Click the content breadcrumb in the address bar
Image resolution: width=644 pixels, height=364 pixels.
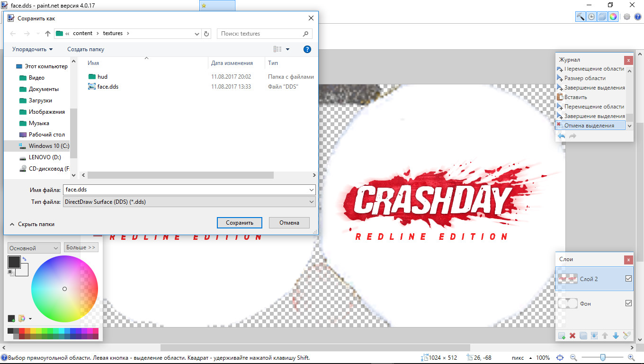coord(83,34)
